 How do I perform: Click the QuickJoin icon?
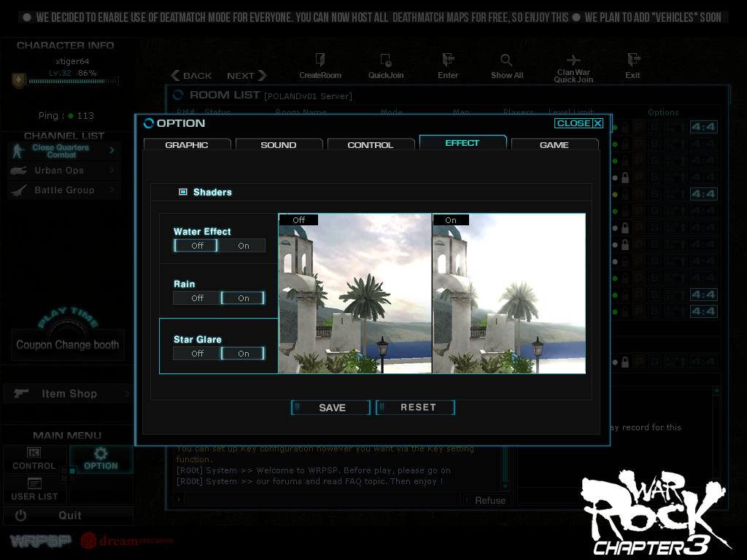pos(386,60)
